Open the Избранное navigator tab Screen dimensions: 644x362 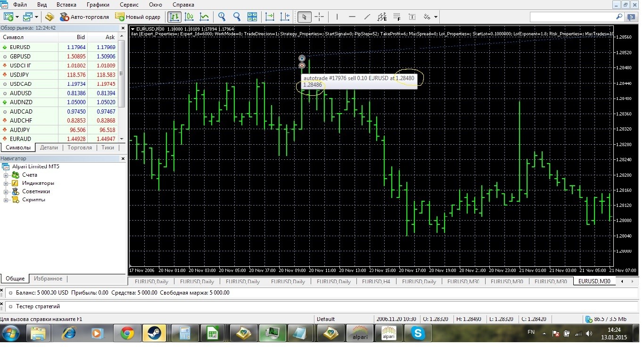(x=48, y=279)
